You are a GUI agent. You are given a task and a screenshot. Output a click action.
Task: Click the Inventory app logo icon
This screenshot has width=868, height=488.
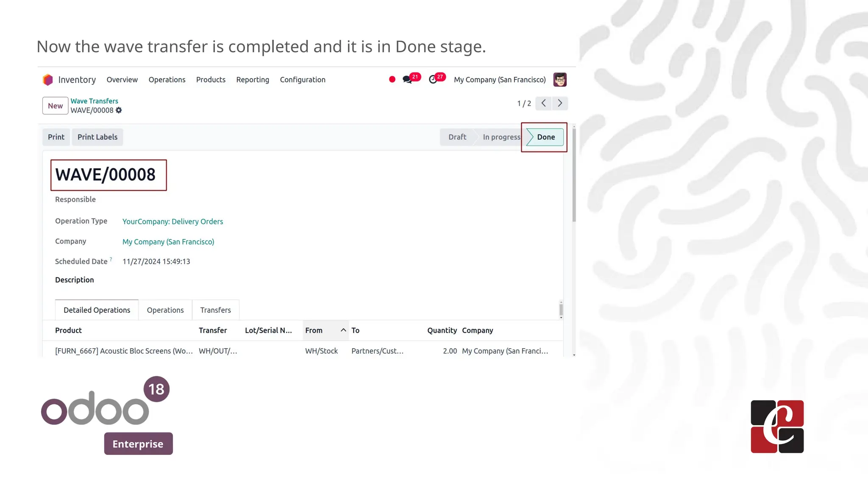point(48,80)
